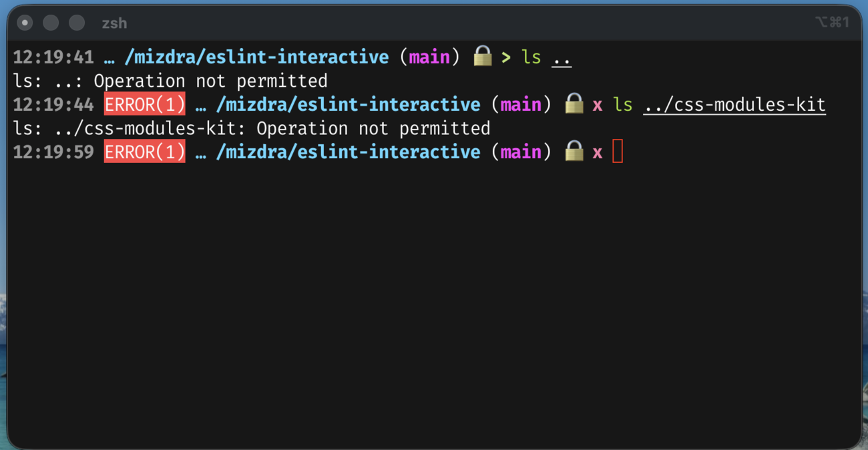Click the lock icon on the 12:19:59 prompt
Screen dimensions: 868x450
tap(574, 152)
